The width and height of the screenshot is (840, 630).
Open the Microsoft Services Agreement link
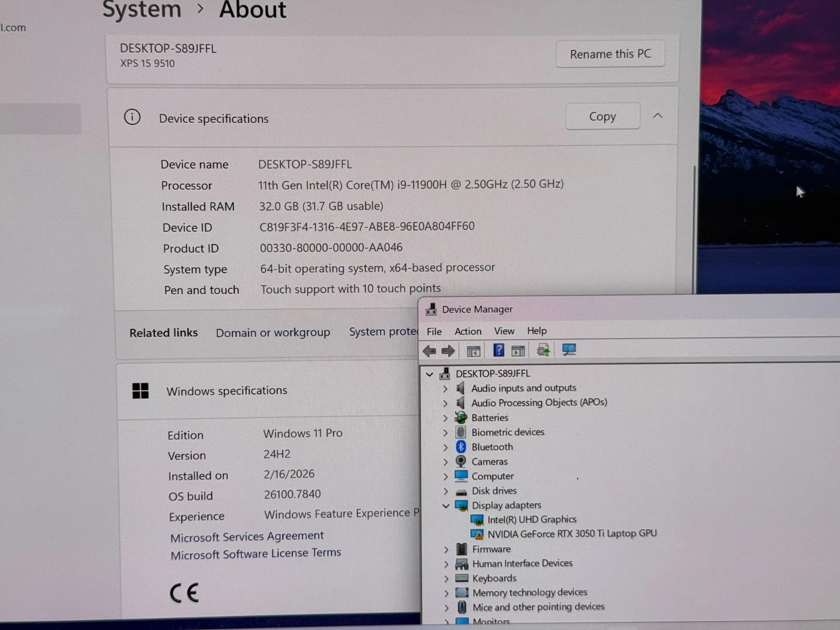[247, 536]
